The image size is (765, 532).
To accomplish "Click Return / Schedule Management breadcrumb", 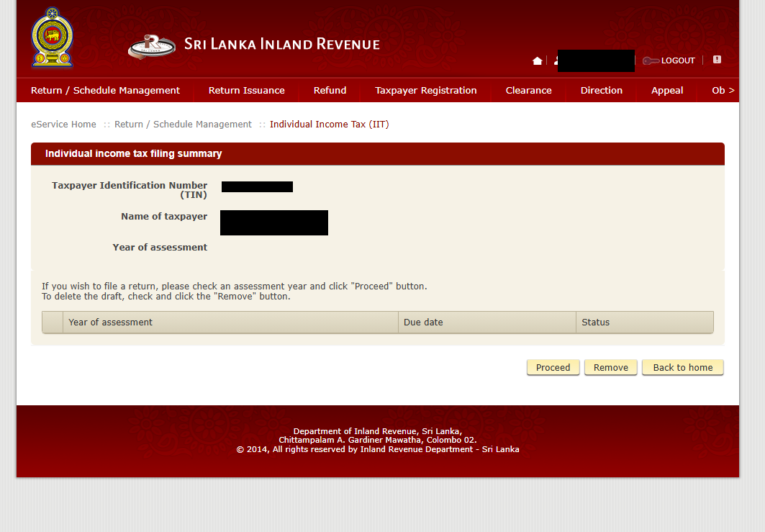I will [x=183, y=124].
